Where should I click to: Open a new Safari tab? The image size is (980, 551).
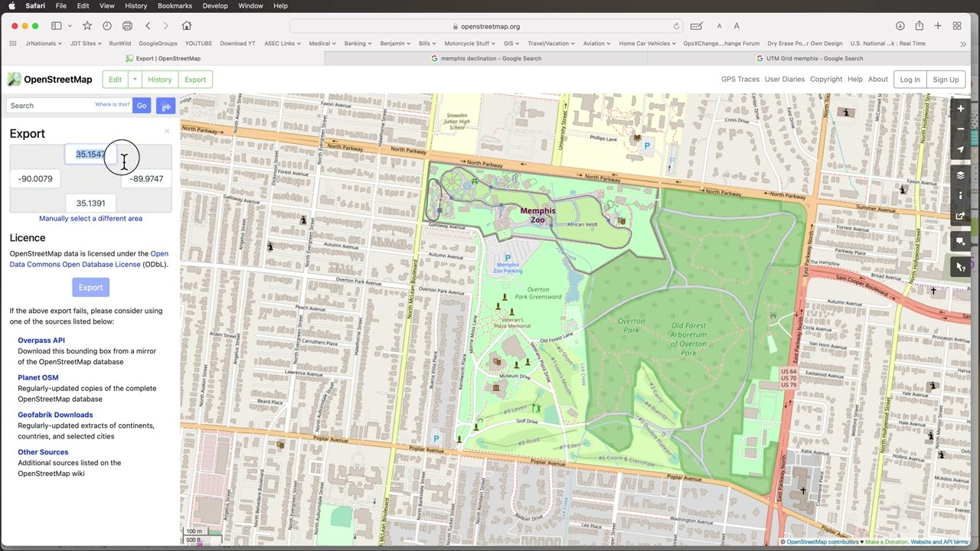(x=938, y=26)
